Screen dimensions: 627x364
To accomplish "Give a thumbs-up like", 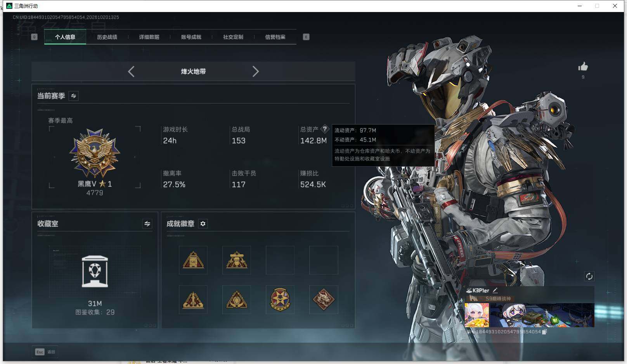I will (583, 67).
